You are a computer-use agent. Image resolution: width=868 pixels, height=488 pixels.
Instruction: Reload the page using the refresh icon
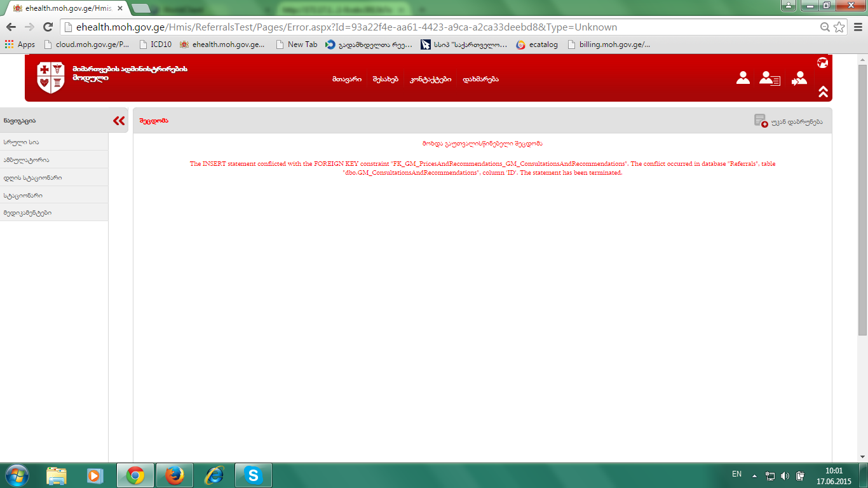click(x=48, y=27)
